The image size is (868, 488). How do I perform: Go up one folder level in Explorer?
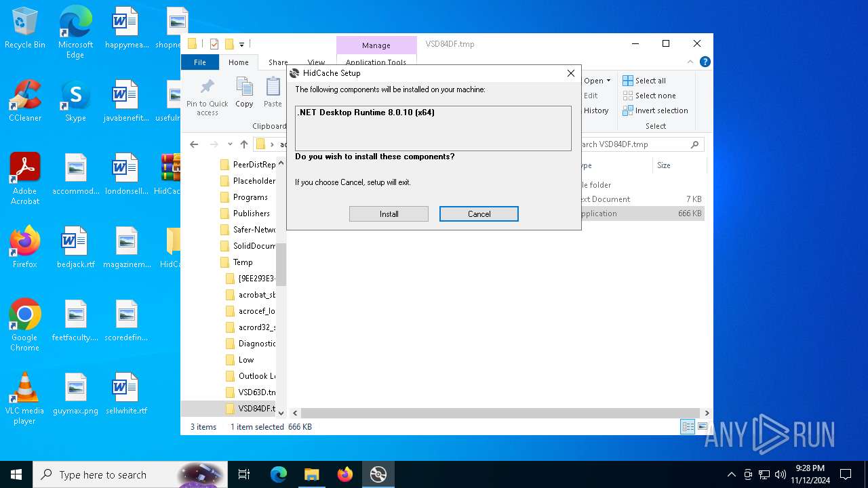click(244, 144)
